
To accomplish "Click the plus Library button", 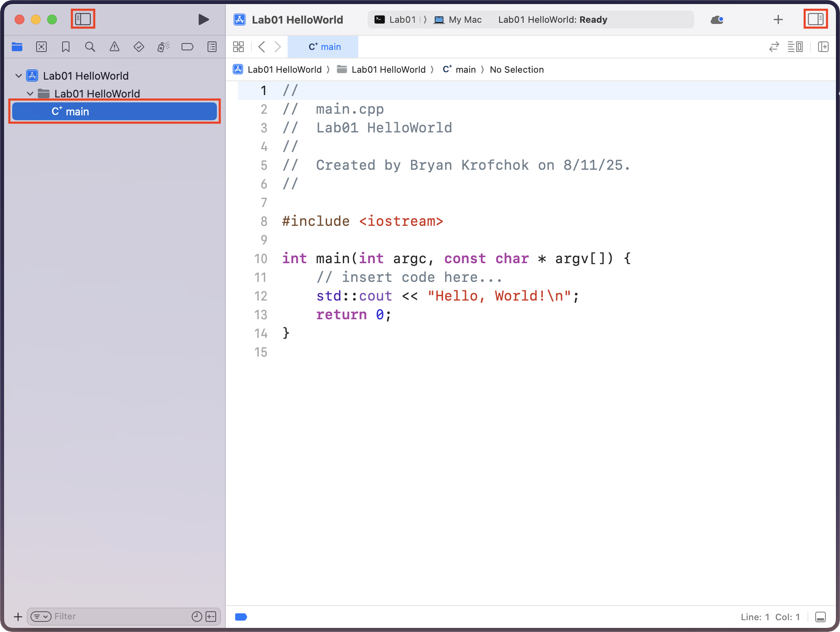I will click(778, 19).
